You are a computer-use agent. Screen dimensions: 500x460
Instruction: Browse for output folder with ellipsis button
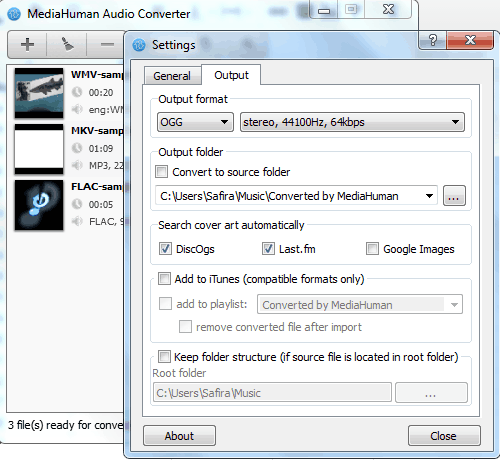point(454,196)
